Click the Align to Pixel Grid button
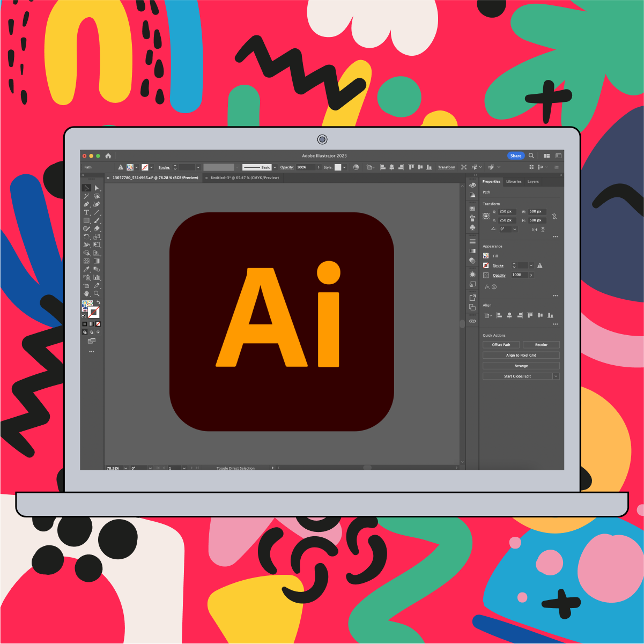Viewport: 644px width, 644px height. tap(521, 354)
